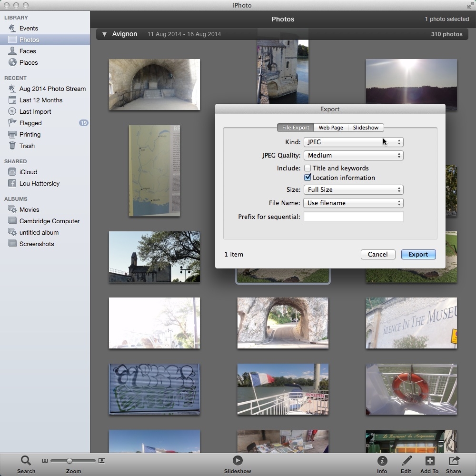Open the Trash bin icon
Image resolution: width=476 pixels, height=476 pixels.
coord(12,146)
